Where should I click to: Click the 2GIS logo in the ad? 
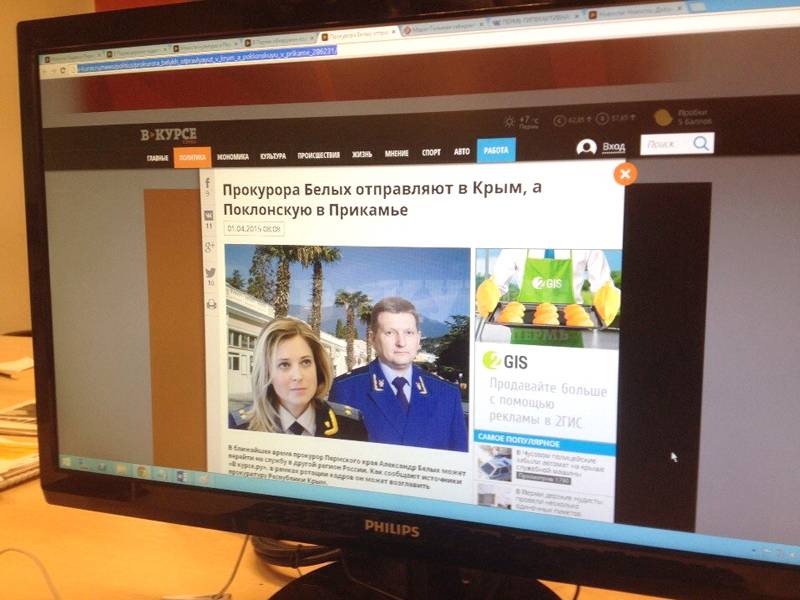[505, 361]
